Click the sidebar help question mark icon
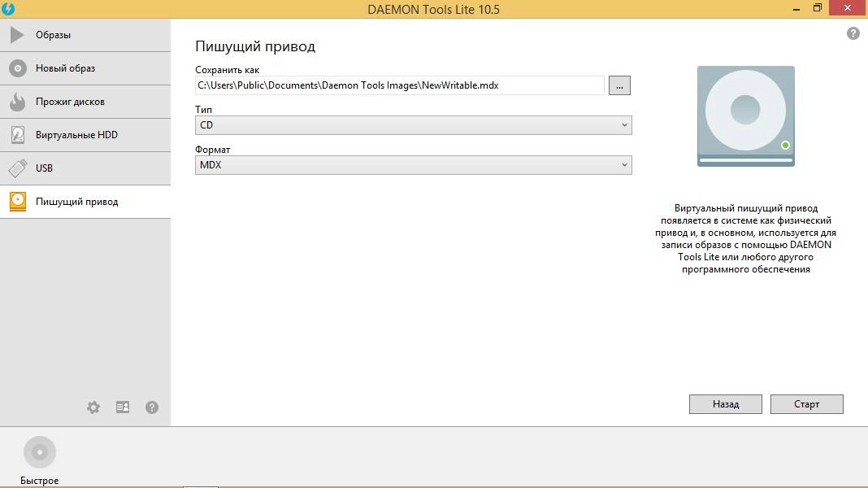This screenshot has width=868, height=488. tap(152, 407)
